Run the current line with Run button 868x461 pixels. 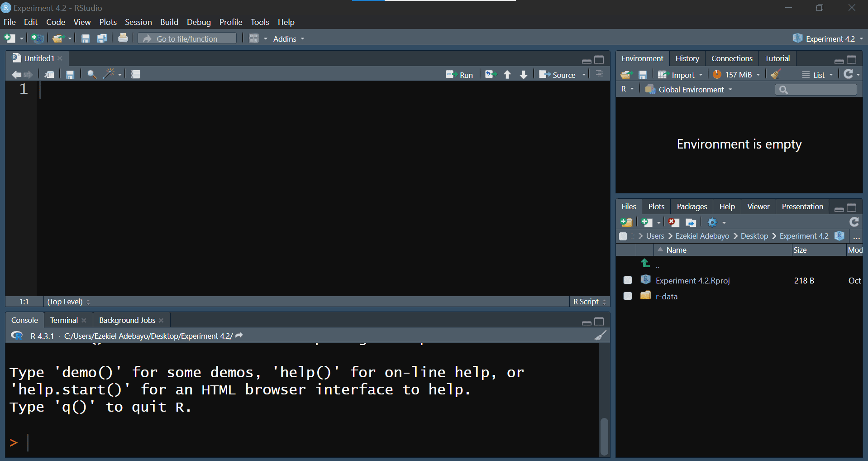[x=459, y=75]
